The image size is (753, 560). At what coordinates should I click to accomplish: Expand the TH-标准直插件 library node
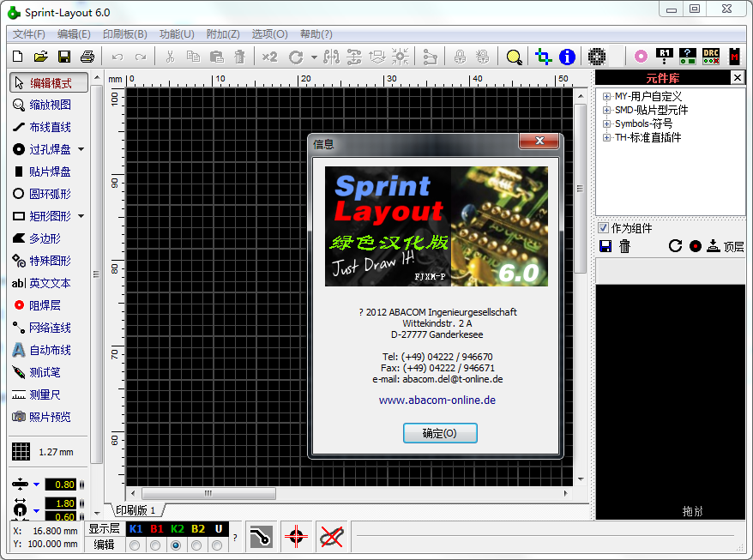[x=607, y=138]
